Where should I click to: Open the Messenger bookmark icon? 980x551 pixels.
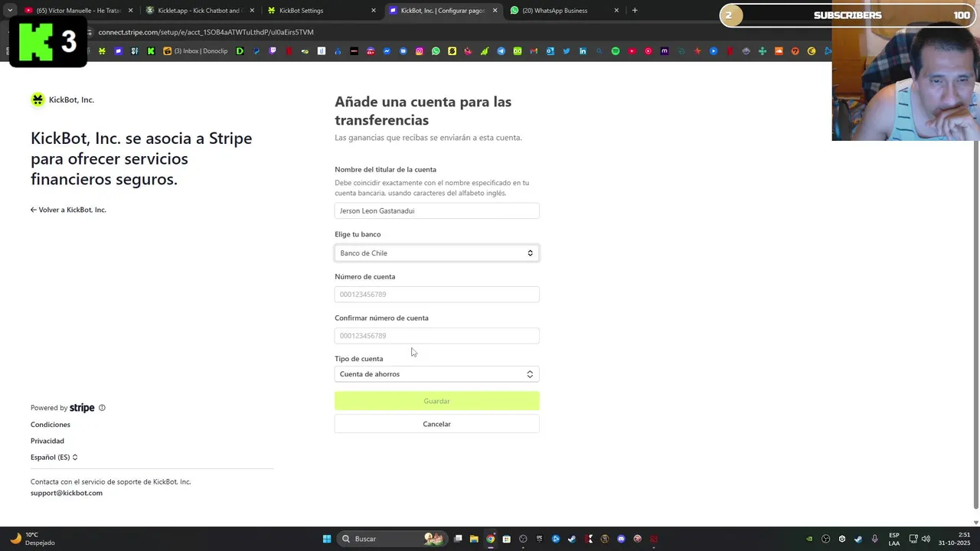387,51
